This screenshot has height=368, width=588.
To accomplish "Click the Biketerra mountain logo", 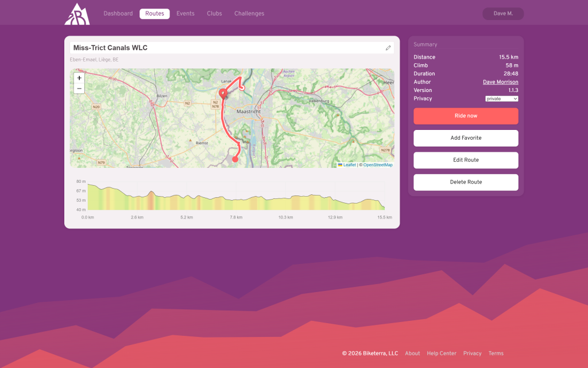I will click(76, 14).
